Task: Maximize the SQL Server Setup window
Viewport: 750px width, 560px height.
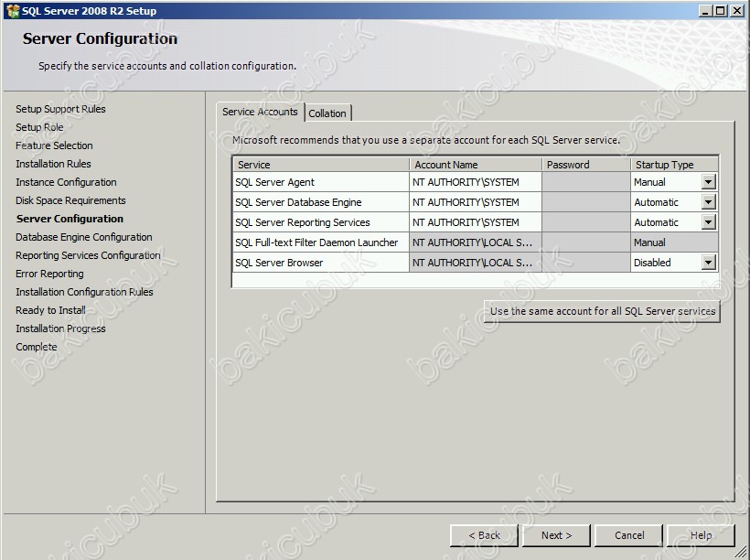Action: (721, 11)
